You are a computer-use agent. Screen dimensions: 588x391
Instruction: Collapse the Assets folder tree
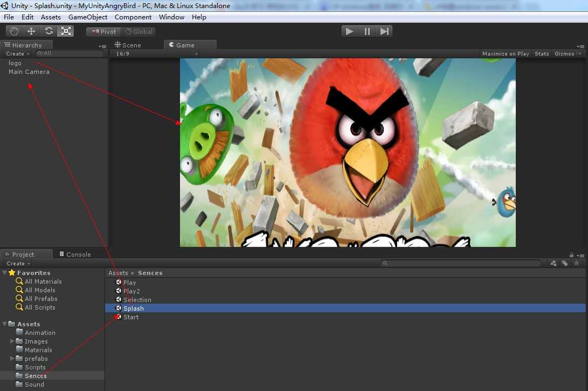4,324
